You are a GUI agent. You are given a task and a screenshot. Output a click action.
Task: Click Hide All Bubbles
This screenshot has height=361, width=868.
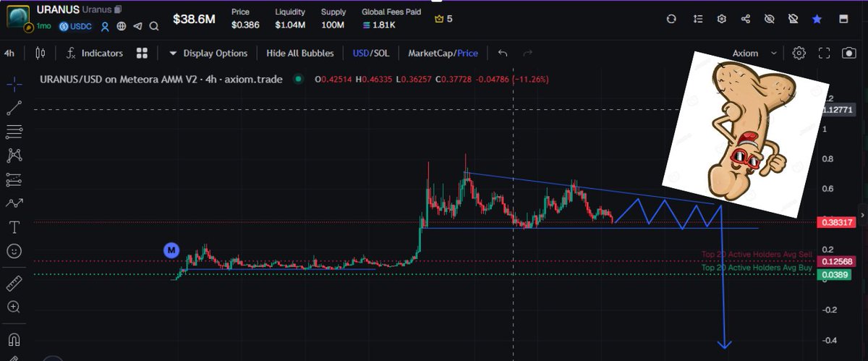coord(300,53)
